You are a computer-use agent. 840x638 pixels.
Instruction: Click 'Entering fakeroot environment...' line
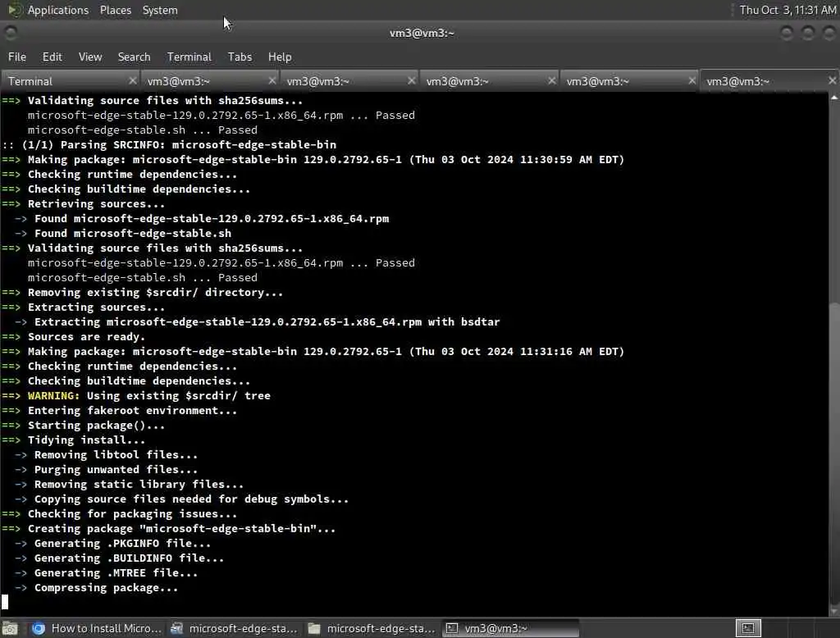[x=132, y=410]
